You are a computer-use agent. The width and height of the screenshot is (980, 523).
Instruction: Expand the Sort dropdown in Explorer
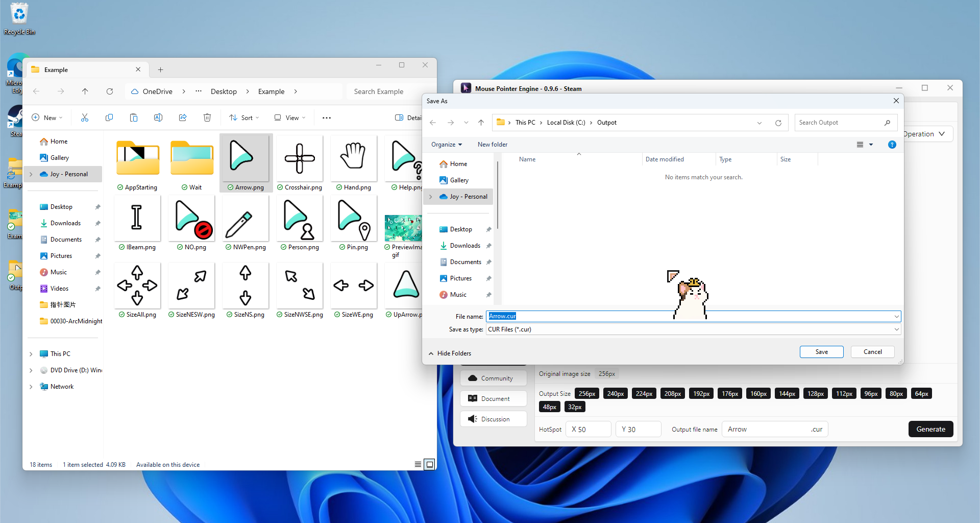[244, 118]
